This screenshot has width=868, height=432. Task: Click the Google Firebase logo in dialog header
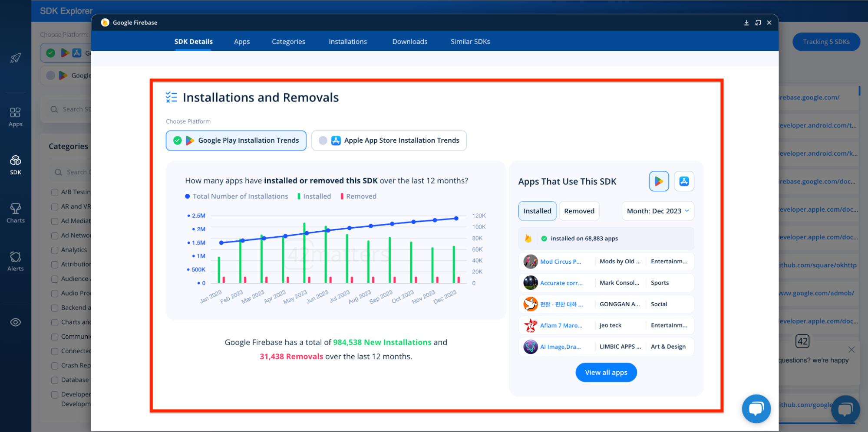(x=105, y=23)
